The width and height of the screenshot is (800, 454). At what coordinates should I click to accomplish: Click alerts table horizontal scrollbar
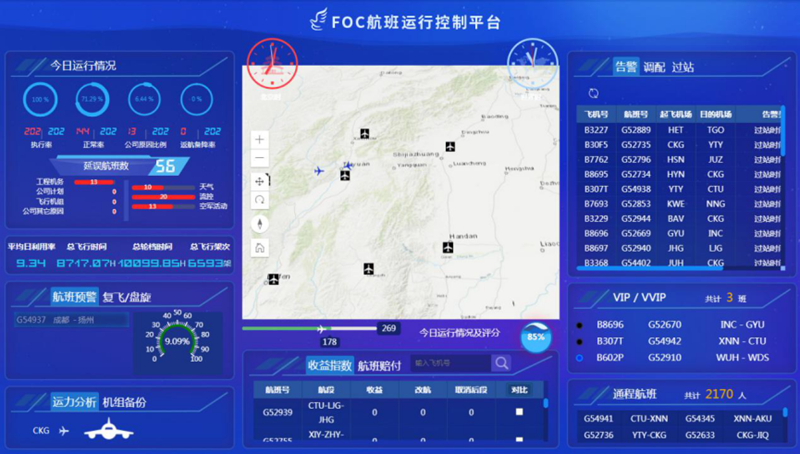[649, 268]
